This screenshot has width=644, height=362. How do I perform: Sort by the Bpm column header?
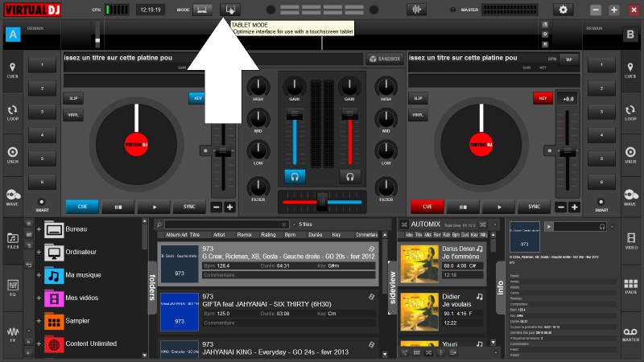pos(290,235)
